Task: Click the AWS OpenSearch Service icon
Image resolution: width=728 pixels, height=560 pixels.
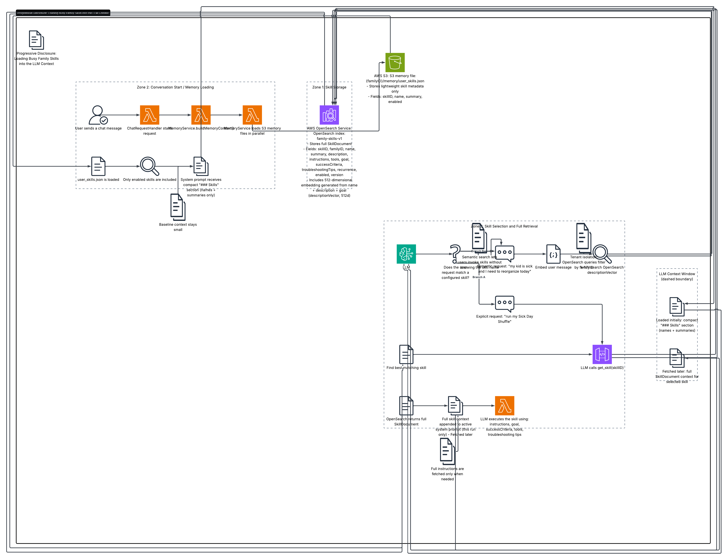Action: (329, 115)
